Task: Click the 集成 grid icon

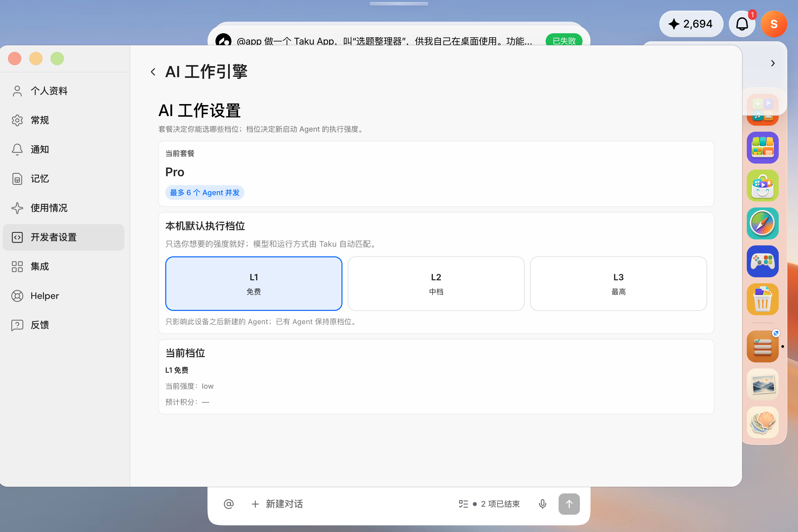Action: pos(17,266)
